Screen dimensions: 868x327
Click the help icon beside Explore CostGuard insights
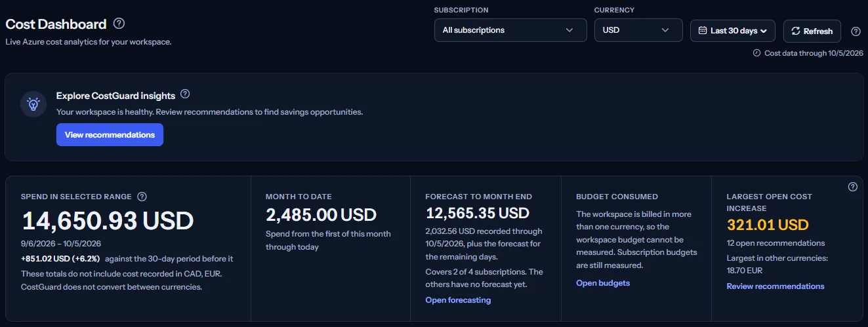(185, 94)
